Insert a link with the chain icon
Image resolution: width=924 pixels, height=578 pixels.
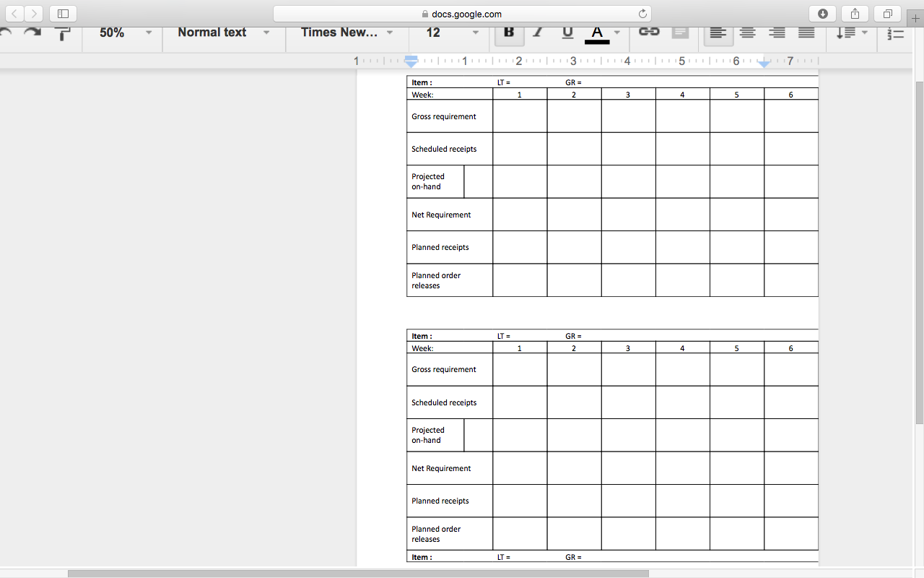[649, 32]
